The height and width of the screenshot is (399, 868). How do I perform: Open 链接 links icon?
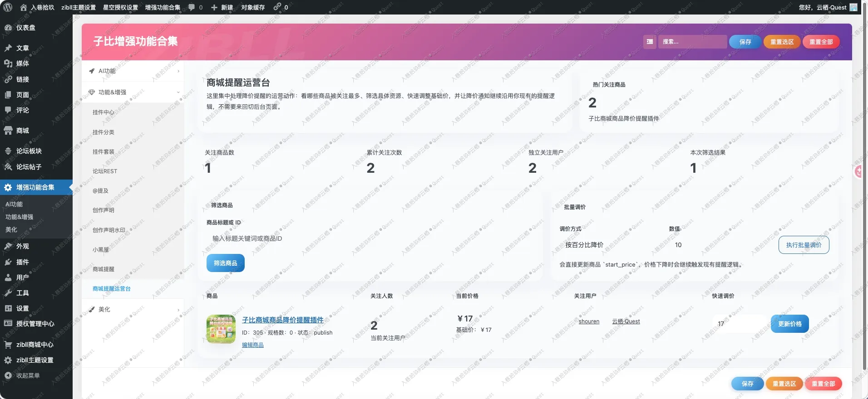coord(8,79)
